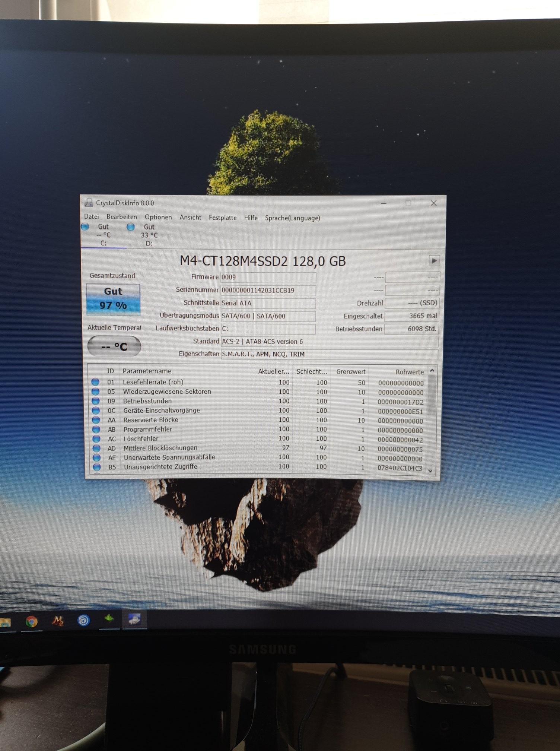This screenshot has width=560, height=751.
Task: Click status orb of Löschfehler row
Action: pyautogui.click(x=96, y=438)
